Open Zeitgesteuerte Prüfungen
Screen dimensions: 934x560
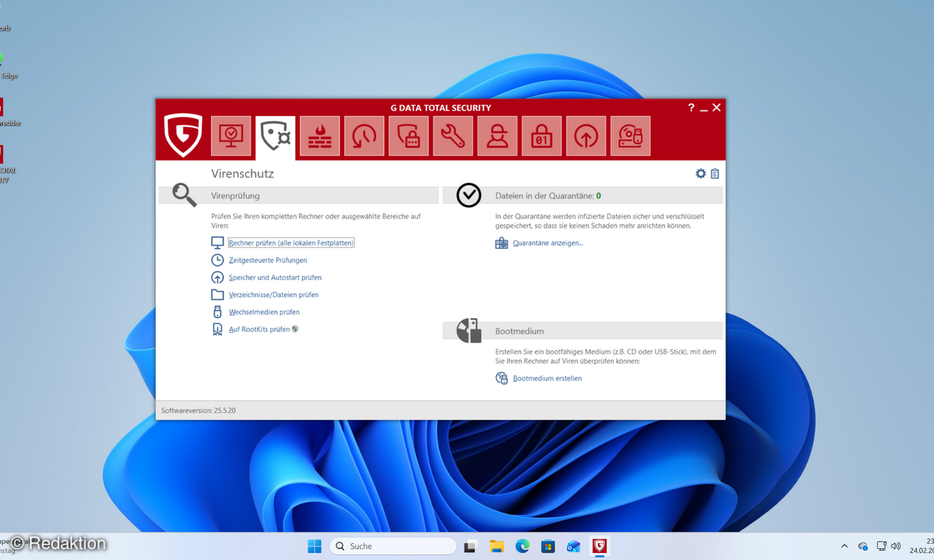(x=269, y=260)
